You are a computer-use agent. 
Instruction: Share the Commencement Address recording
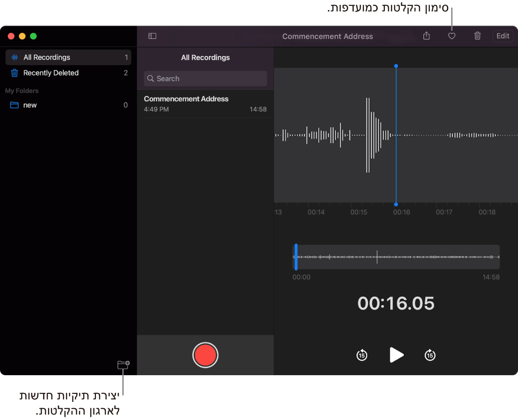coord(427,36)
